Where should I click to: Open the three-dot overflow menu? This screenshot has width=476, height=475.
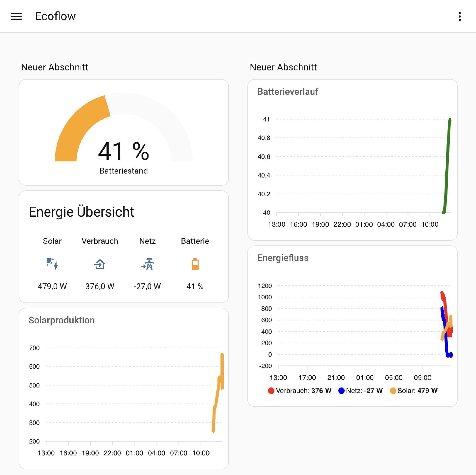click(460, 16)
